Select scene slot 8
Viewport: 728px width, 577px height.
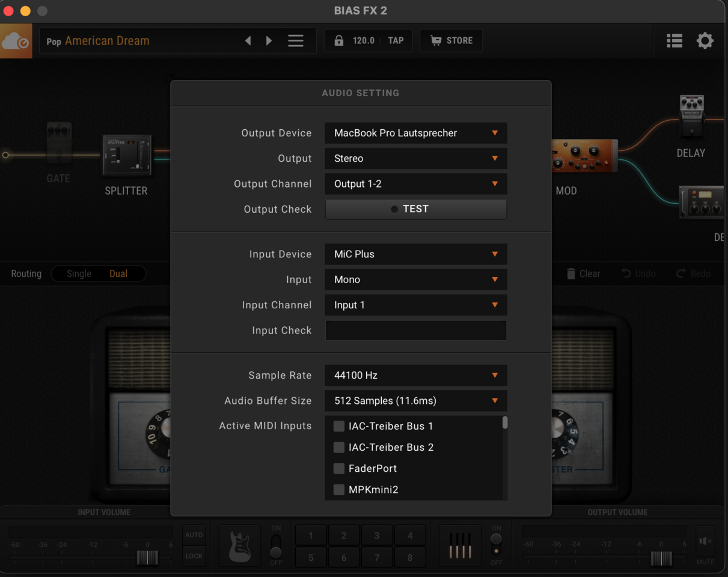tap(410, 557)
